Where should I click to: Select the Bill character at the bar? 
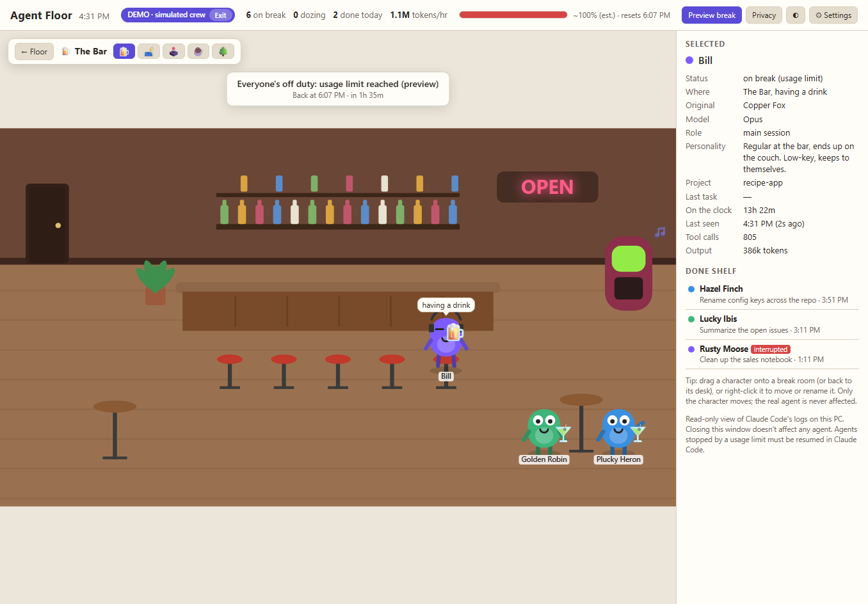click(x=446, y=339)
